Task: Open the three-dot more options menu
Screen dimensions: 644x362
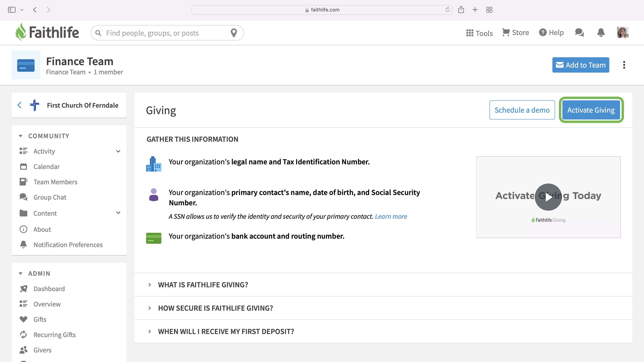Action: pos(624,65)
